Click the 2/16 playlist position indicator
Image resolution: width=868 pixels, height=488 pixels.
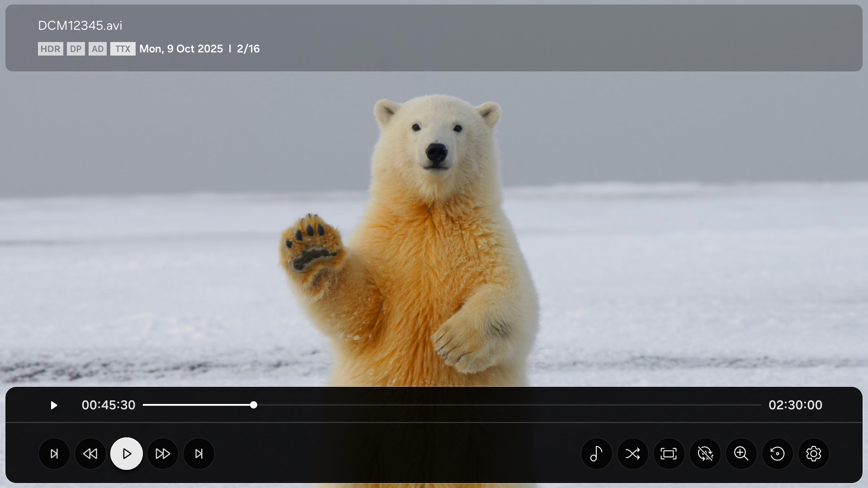click(248, 49)
